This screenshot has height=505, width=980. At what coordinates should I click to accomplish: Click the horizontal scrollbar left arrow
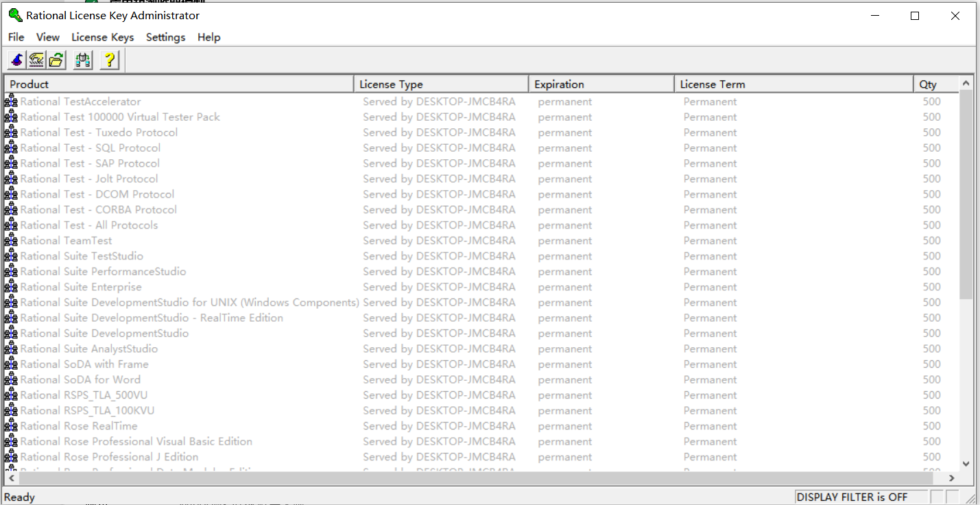(12, 478)
